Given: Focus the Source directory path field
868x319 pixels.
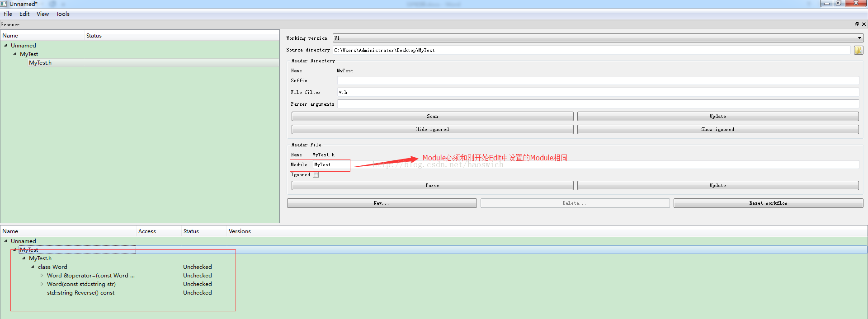Looking at the screenshot, I should (592, 50).
